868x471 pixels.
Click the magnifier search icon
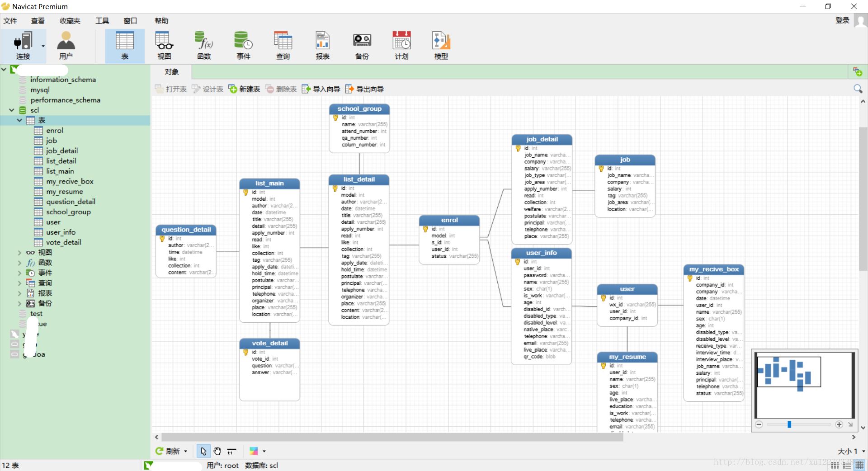(x=858, y=89)
